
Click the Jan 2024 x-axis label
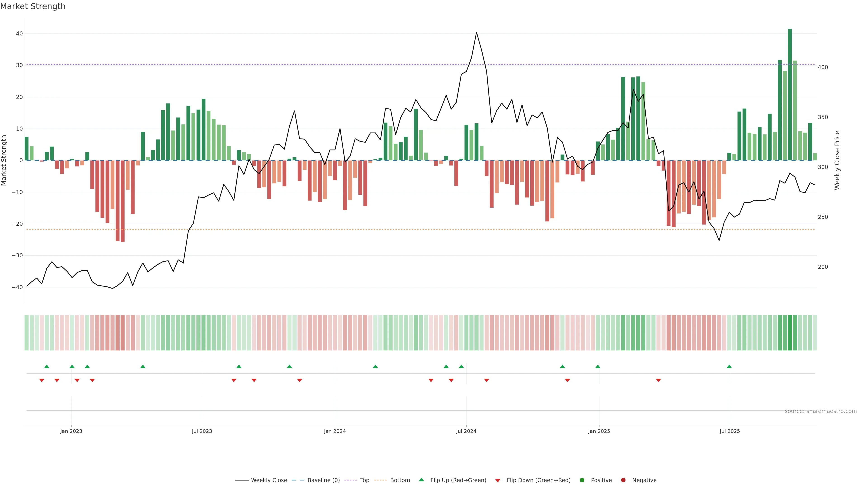(335, 431)
